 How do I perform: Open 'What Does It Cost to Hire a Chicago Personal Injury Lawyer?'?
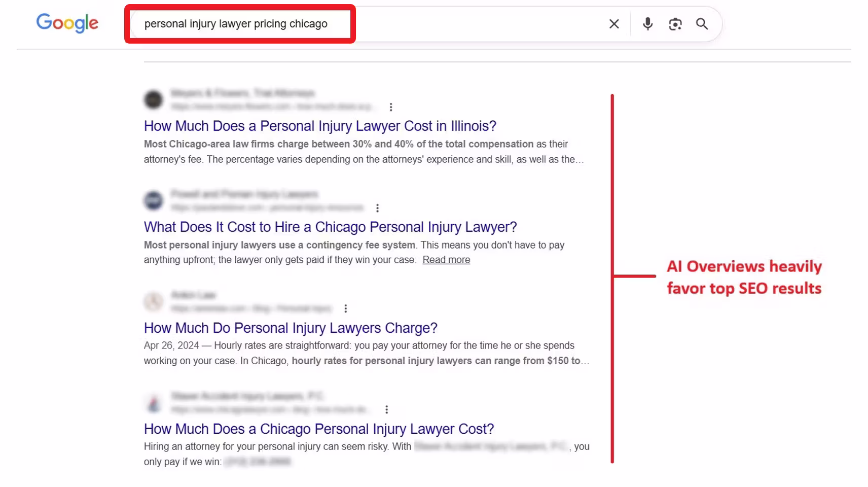coord(330,227)
